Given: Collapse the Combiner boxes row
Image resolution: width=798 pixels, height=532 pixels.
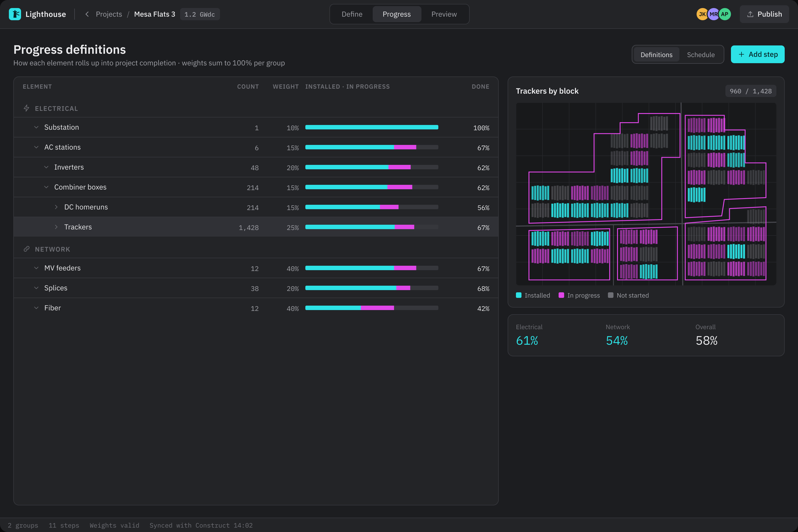Looking at the screenshot, I should coord(47,187).
